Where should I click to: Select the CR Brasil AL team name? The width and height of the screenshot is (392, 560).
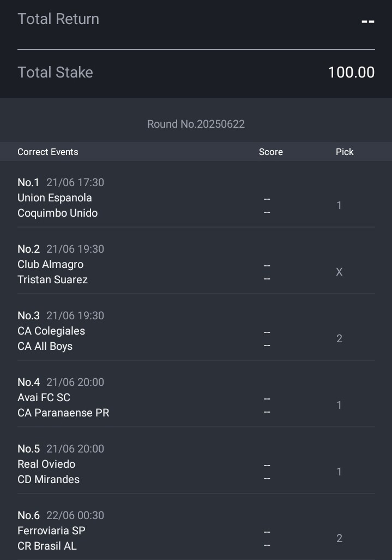tap(47, 546)
